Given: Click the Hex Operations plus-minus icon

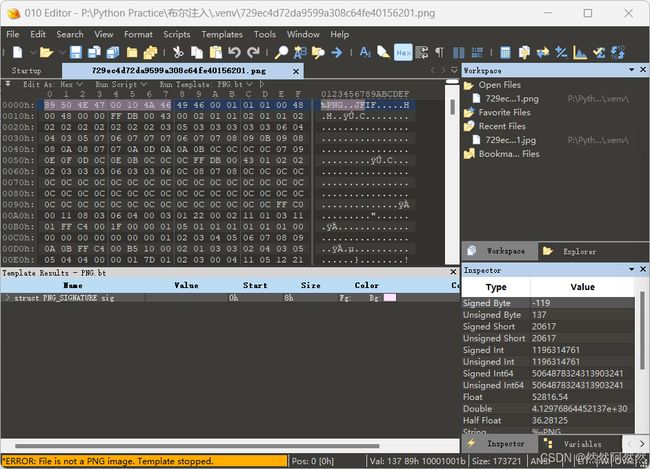Looking at the screenshot, I should tap(561, 52).
